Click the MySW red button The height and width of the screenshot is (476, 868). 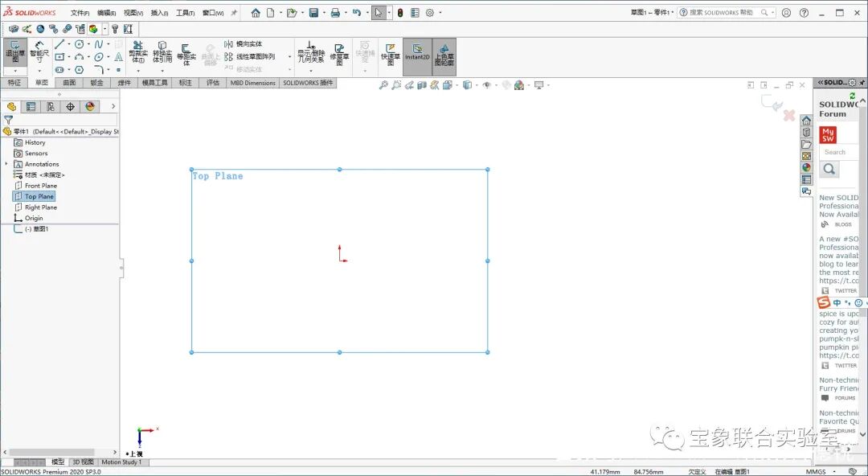[x=828, y=134]
